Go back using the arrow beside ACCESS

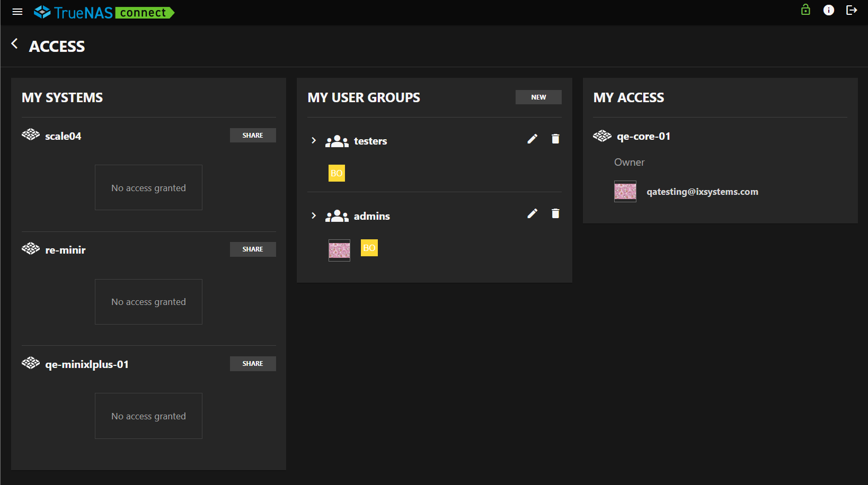tap(15, 44)
